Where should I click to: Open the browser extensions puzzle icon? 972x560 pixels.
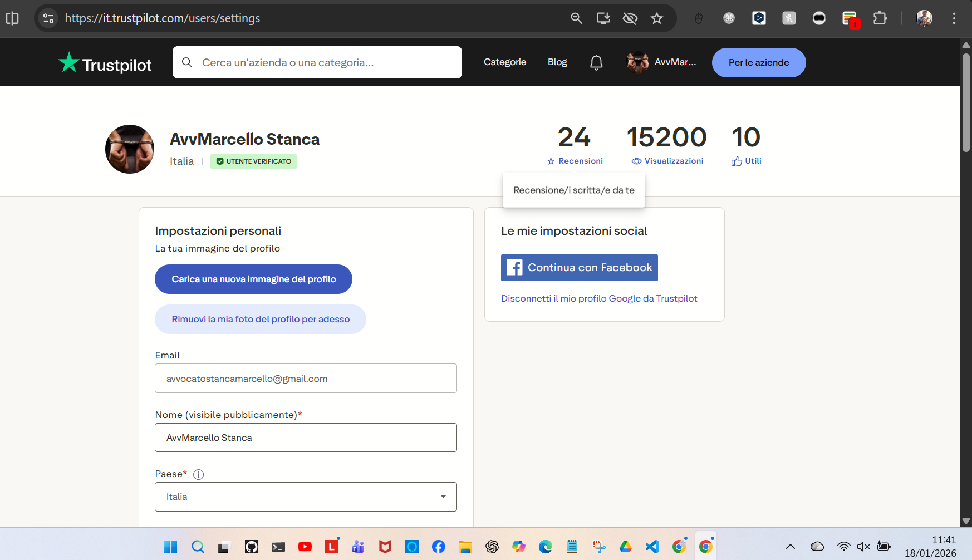tap(880, 18)
